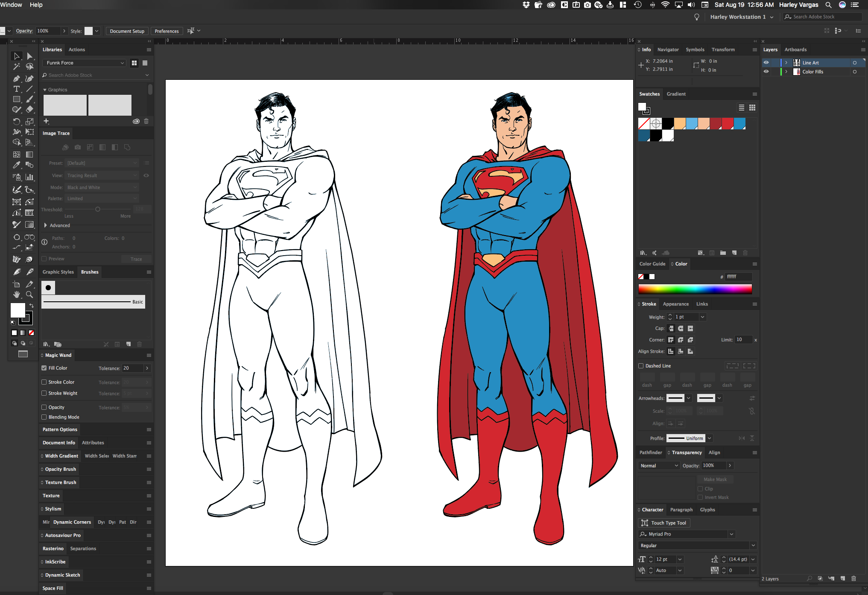Enable the Stroke Color checkbox
Image resolution: width=868 pixels, height=595 pixels.
click(44, 382)
